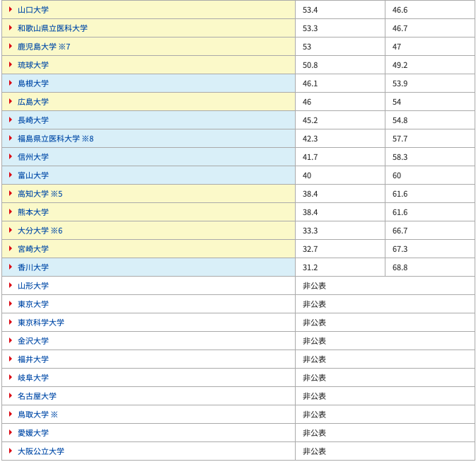Open the 東京大学 link
Image resolution: width=476 pixels, height=462 pixels.
tap(33, 304)
